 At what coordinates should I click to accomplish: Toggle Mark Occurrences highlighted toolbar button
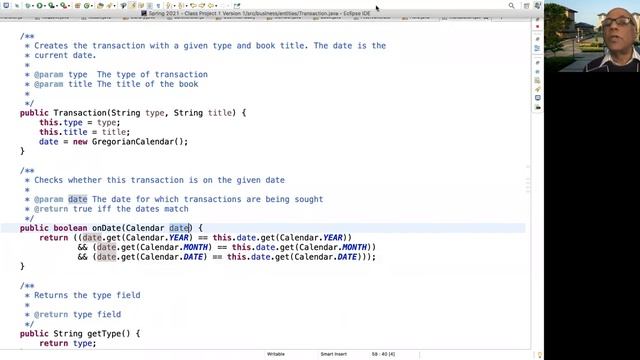tap(133, 6)
